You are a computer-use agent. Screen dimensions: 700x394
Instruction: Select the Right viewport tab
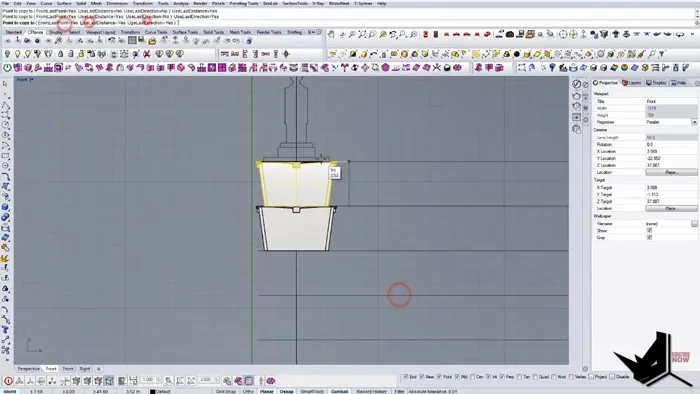(84, 369)
